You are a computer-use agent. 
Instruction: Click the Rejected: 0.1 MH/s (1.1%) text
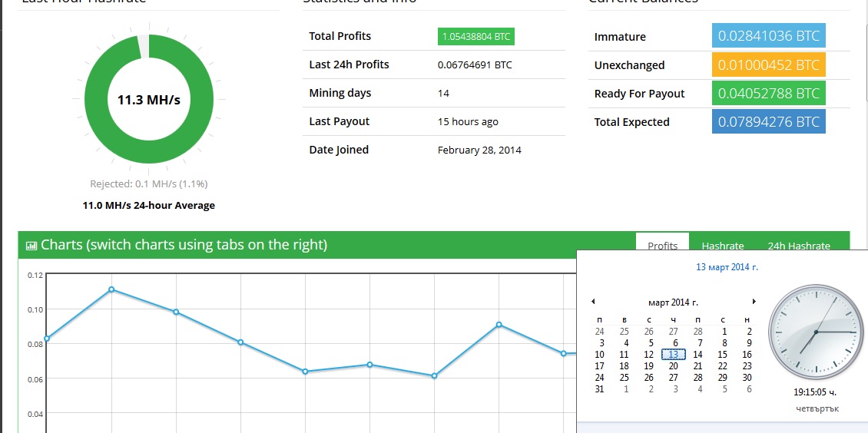[x=149, y=183]
